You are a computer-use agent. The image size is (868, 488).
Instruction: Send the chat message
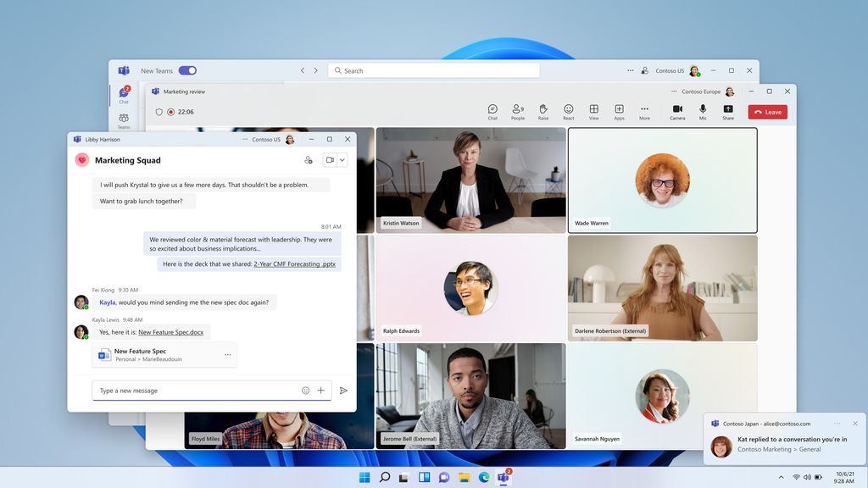[x=343, y=391]
